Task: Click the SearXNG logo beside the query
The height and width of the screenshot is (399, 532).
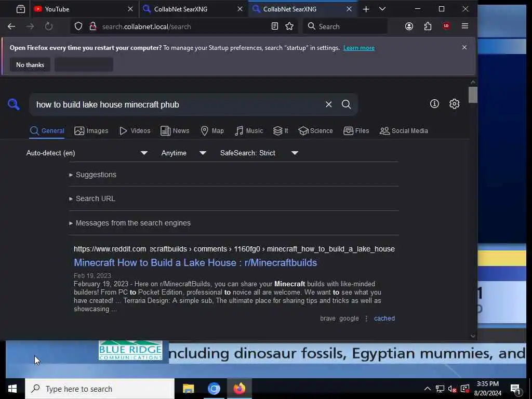Action: (x=14, y=104)
